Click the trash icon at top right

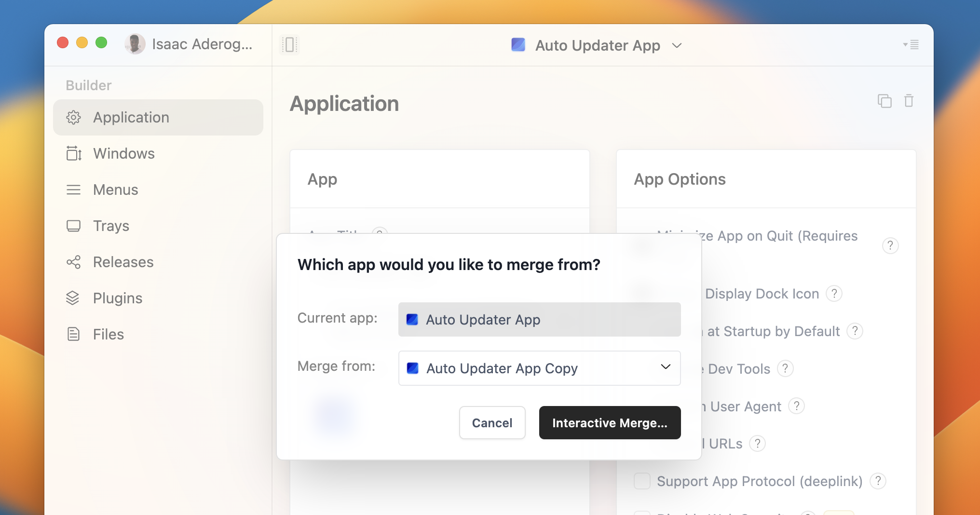910,101
